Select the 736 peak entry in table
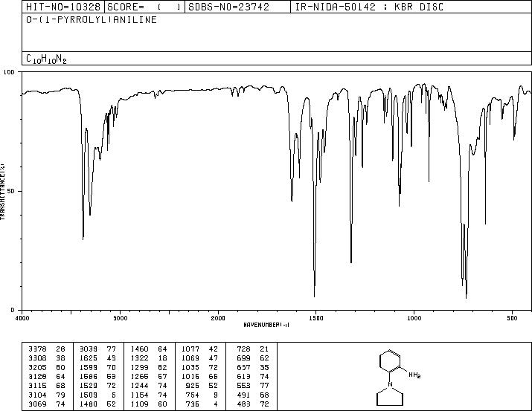This screenshot has width=532, height=411. tap(202, 404)
